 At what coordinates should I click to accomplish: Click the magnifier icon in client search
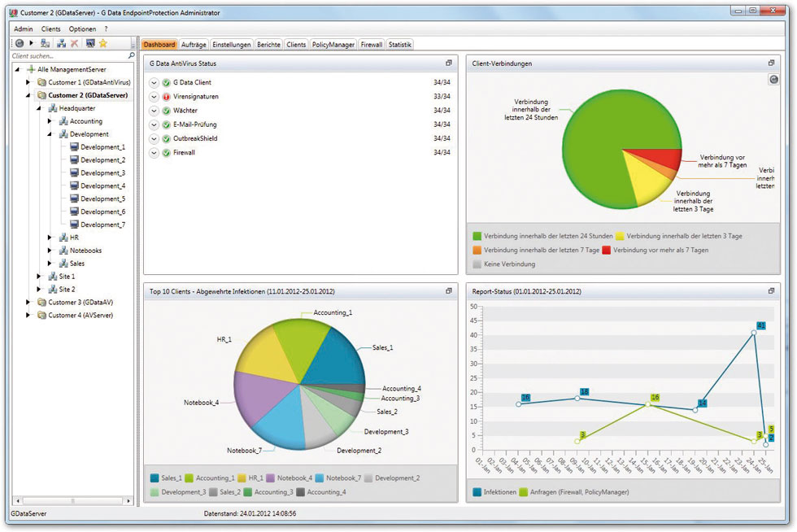[133, 55]
